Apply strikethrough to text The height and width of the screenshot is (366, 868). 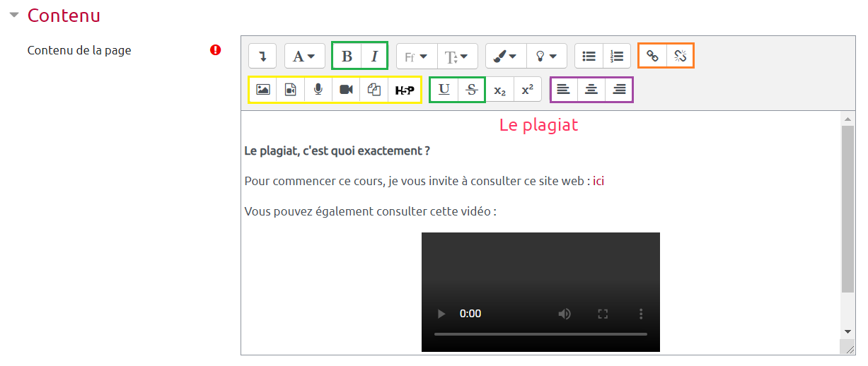[472, 90]
